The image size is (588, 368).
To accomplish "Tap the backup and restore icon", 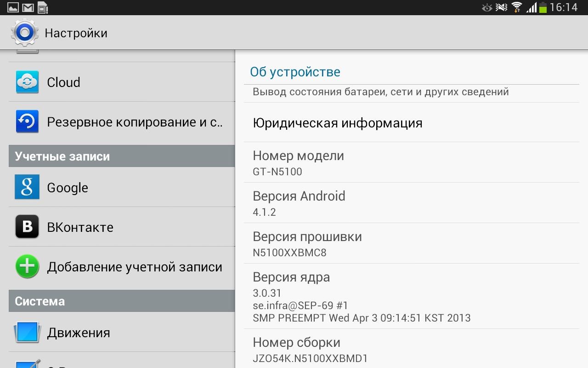I will click(27, 122).
